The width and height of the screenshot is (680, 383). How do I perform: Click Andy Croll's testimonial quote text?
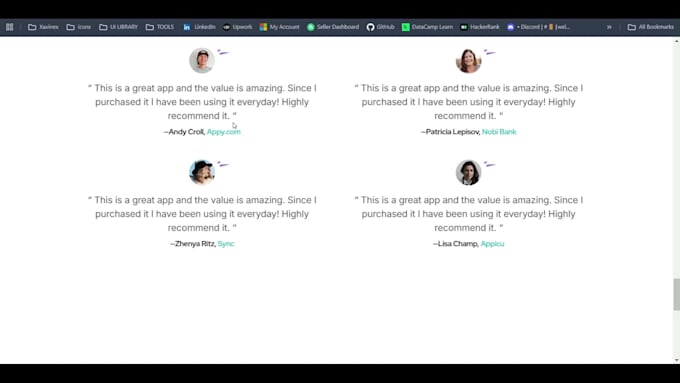click(202, 102)
